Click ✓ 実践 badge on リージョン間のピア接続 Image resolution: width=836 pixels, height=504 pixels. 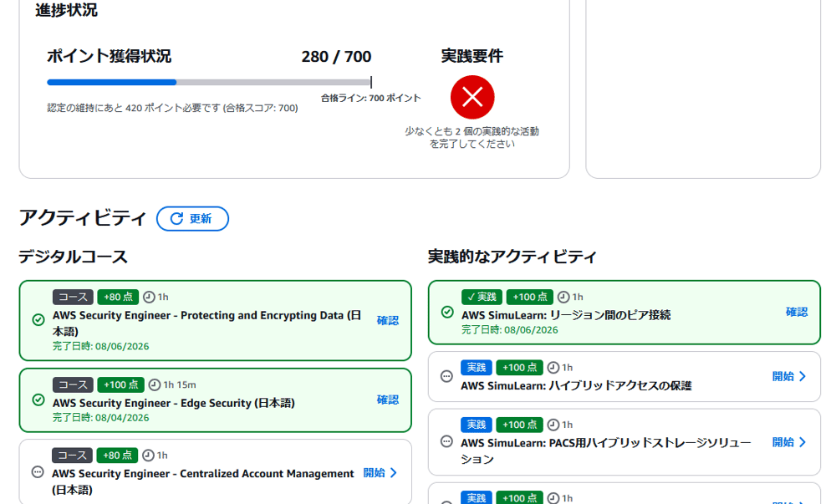482,297
